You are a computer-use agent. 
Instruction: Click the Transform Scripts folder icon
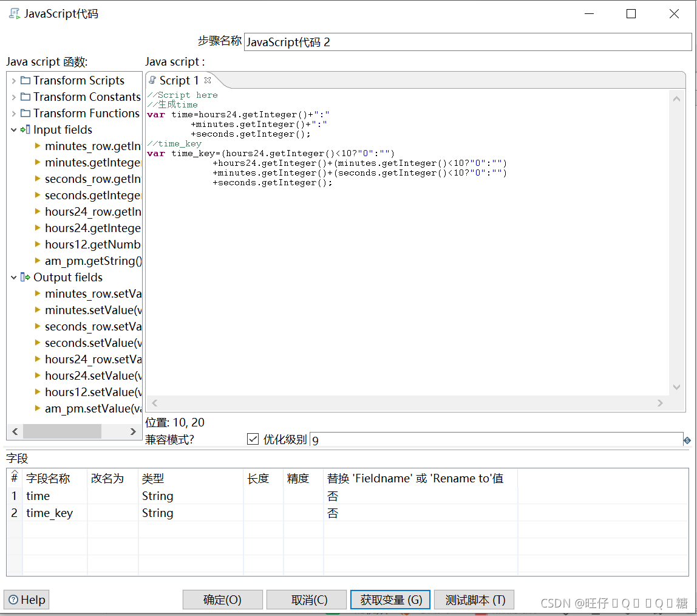coord(25,81)
